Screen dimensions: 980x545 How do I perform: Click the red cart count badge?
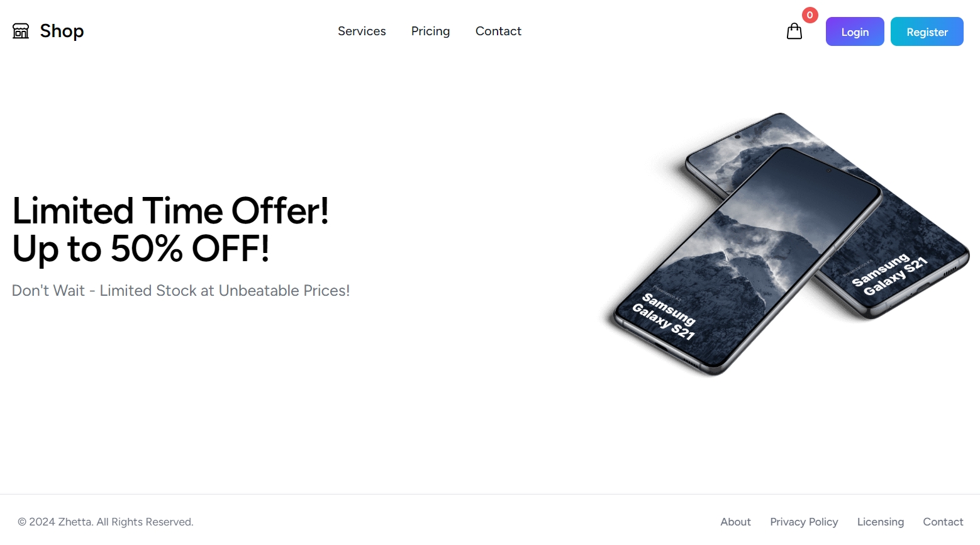pos(810,15)
